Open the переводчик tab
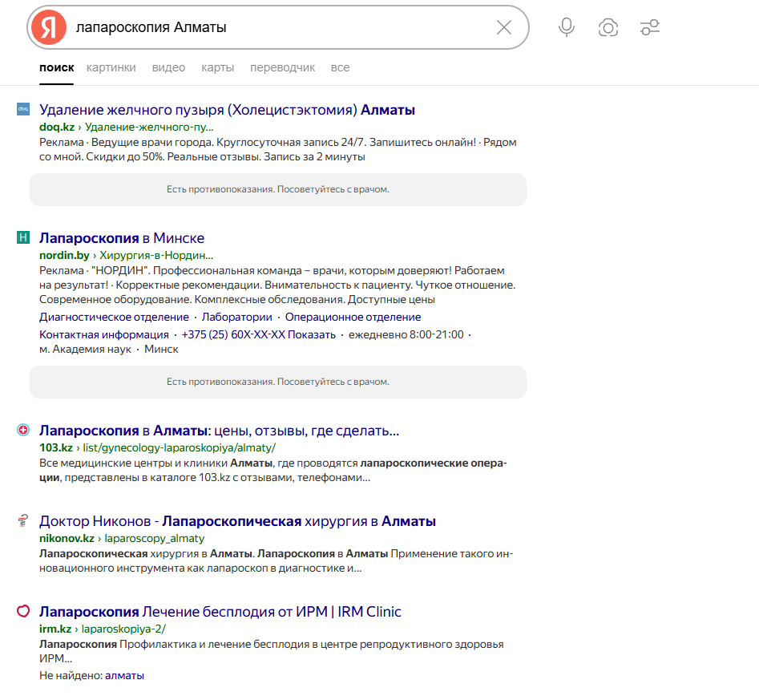The image size is (759, 700). [x=282, y=68]
